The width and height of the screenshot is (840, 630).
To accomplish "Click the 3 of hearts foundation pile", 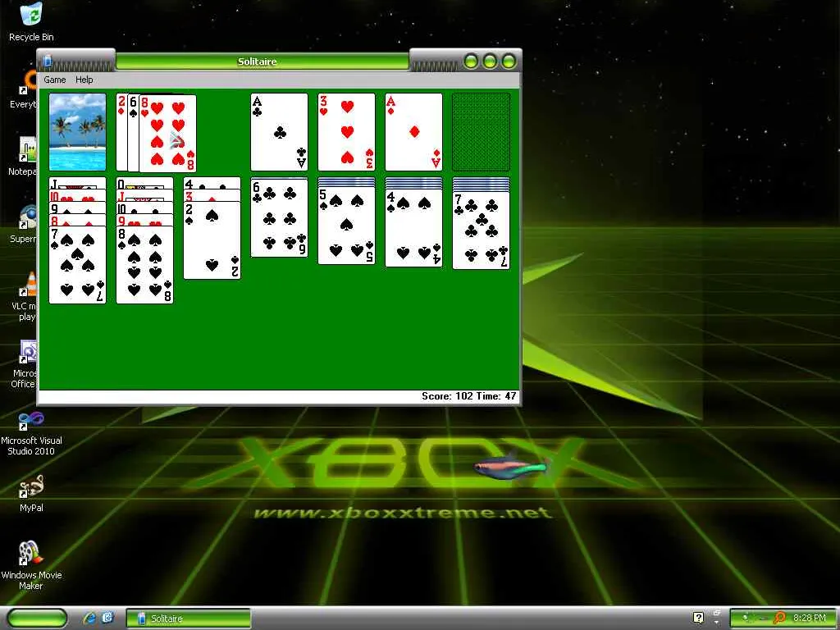I will pyautogui.click(x=347, y=132).
